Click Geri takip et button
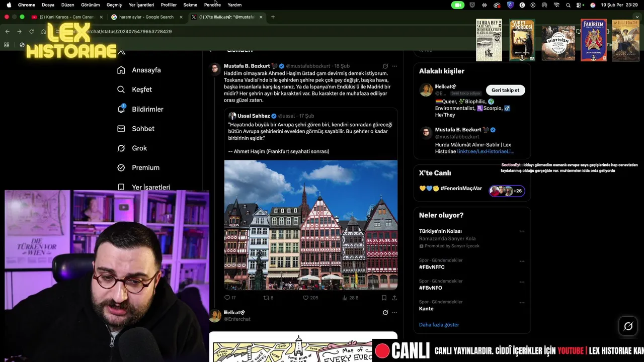The height and width of the screenshot is (362, 644). (505, 90)
